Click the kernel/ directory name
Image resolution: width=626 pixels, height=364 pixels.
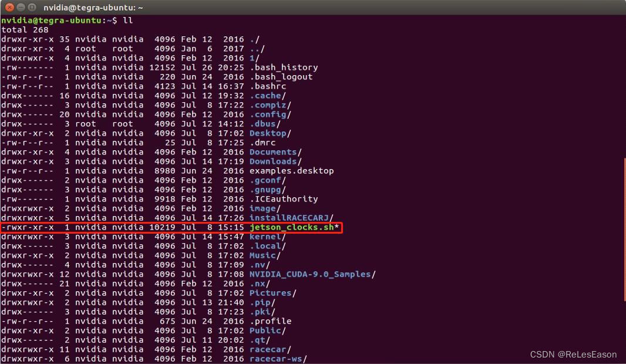[x=268, y=237]
